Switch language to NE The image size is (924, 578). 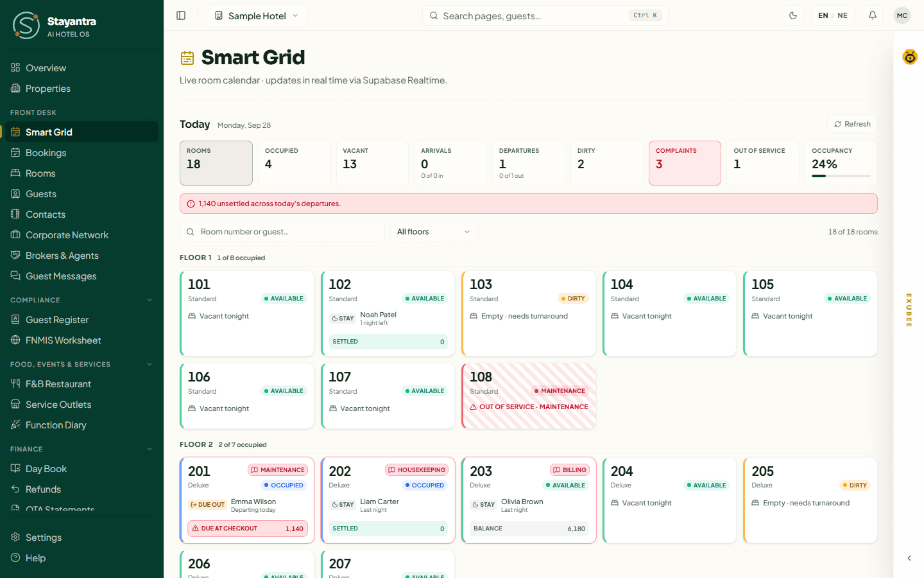pos(843,15)
